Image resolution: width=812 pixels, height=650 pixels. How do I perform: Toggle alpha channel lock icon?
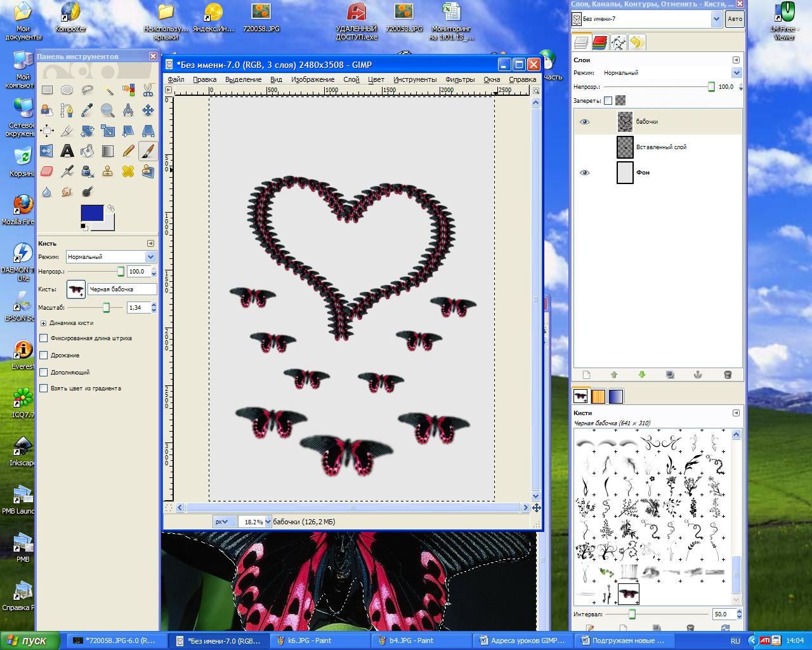point(620,100)
